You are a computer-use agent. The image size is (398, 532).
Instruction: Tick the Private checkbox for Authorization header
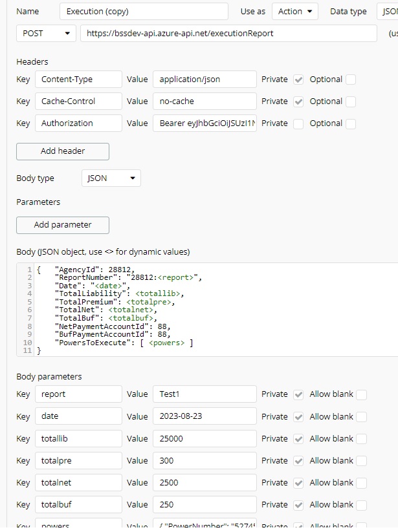(x=298, y=123)
